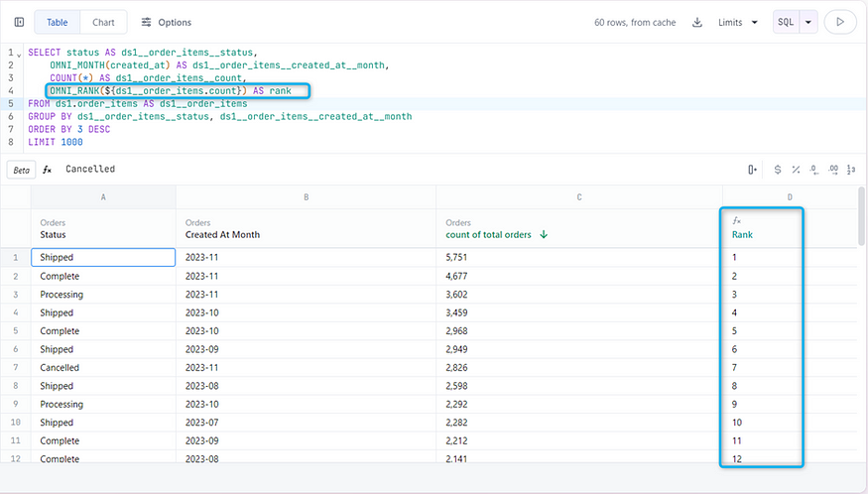Select the Cancelled cell in row 7
The image size is (868, 494).
click(103, 368)
